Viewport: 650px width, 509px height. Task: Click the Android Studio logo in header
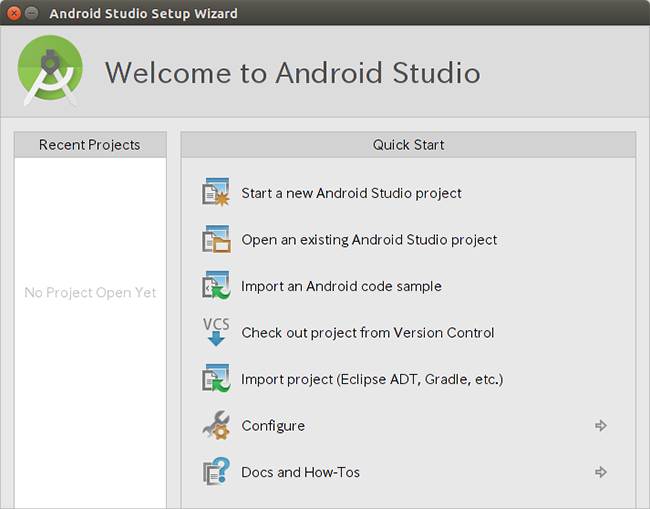click(50, 71)
